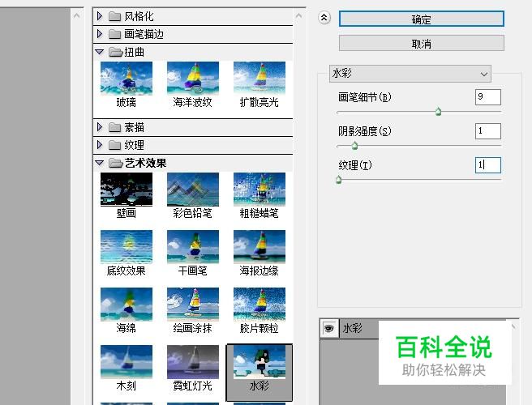Expand the 素描 filter folder
532x405 pixels.
coord(100,127)
